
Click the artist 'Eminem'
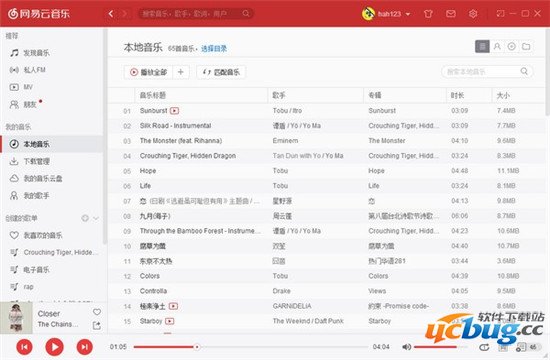285,141
